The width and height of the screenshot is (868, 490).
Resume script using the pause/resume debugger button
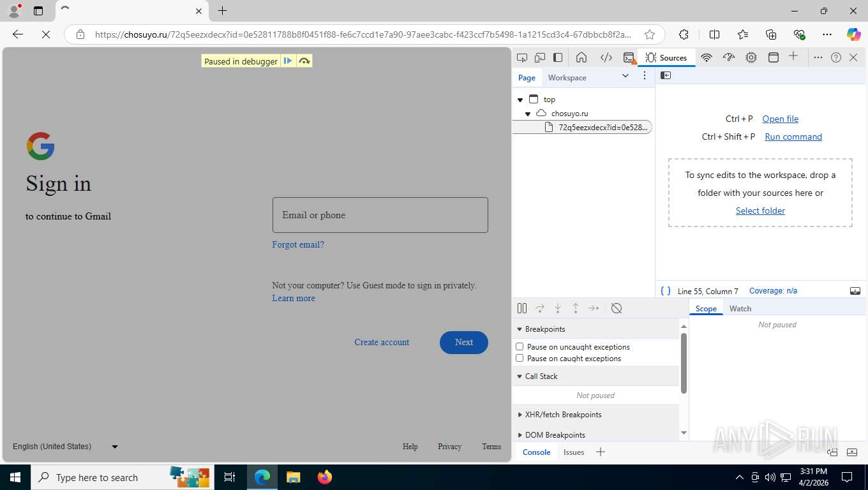(x=522, y=308)
